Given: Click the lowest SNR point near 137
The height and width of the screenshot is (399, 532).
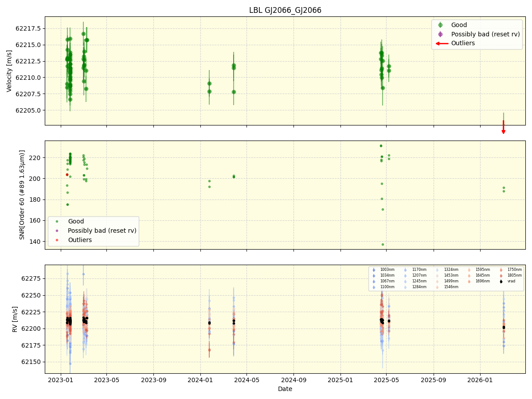Looking at the screenshot, I should (x=383, y=244).
